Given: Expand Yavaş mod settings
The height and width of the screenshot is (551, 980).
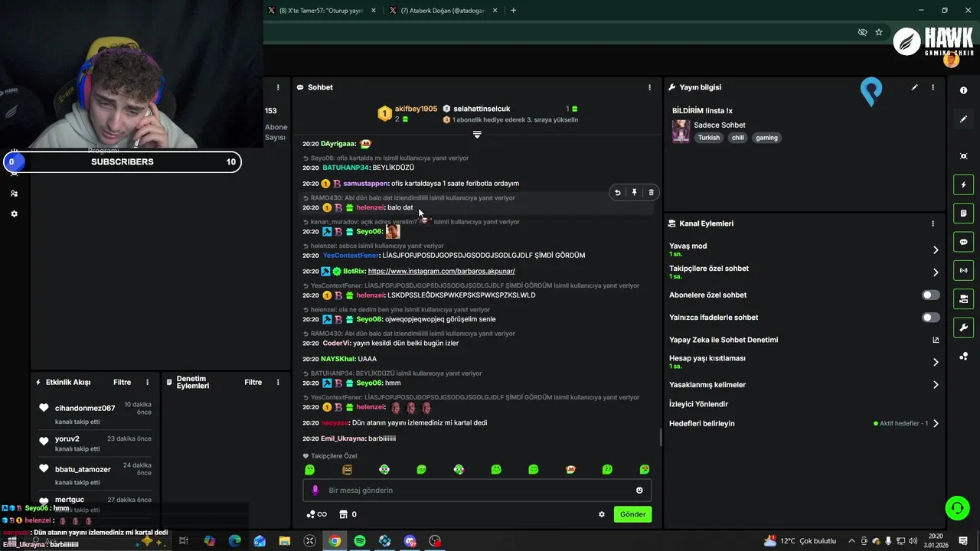Looking at the screenshot, I should (x=936, y=249).
